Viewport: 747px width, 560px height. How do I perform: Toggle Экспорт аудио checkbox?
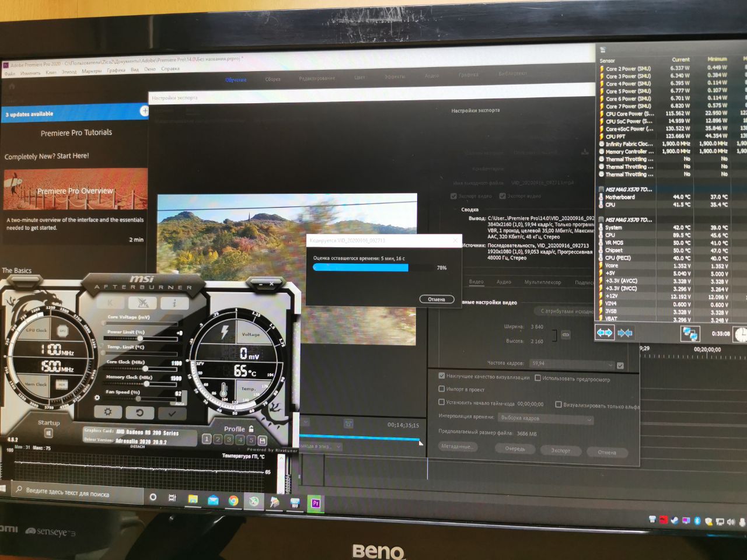(x=502, y=196)
